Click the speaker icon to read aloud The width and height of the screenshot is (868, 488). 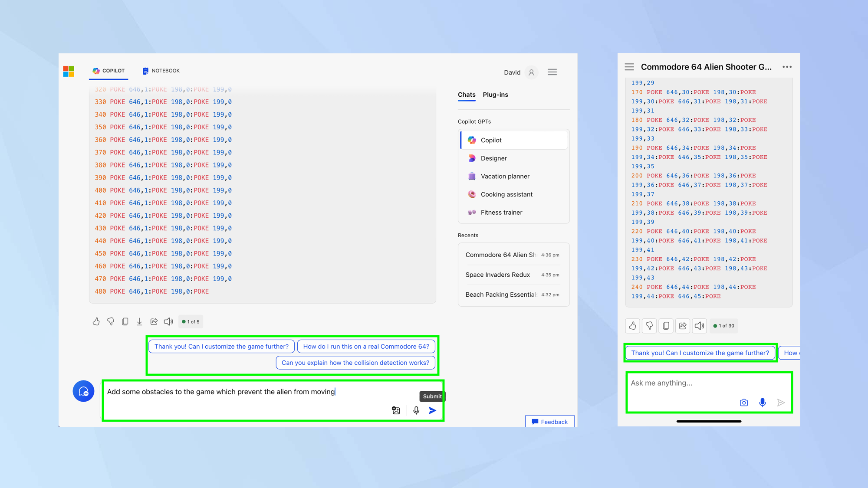[169, 322]
